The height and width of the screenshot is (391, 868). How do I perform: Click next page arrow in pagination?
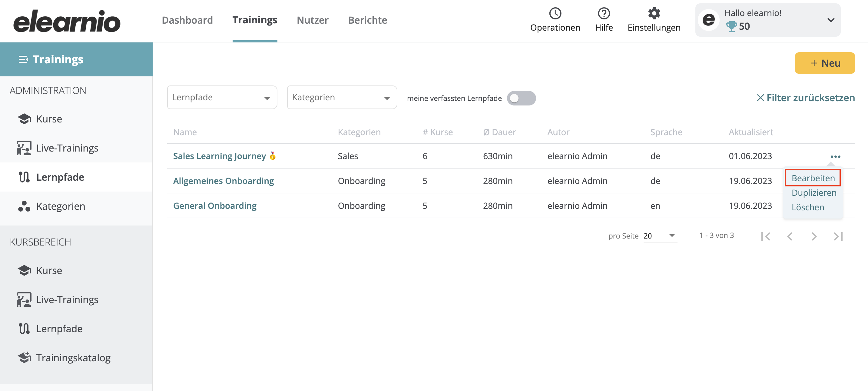814,236
